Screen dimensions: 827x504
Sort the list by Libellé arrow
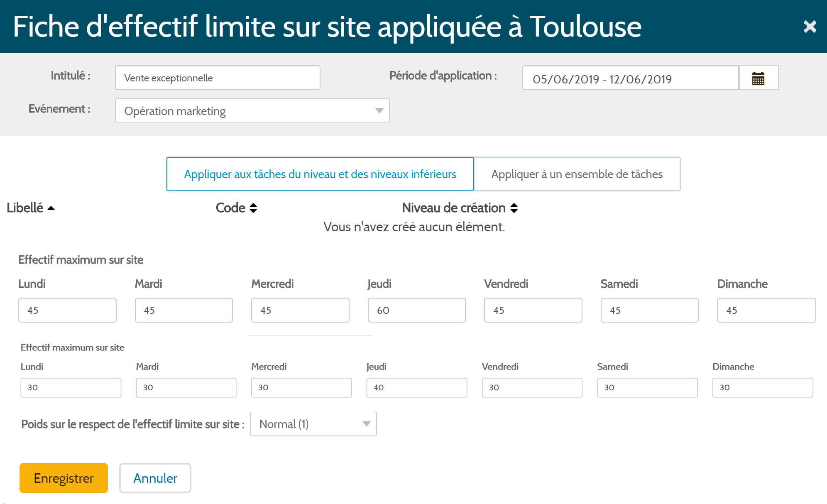pos(51,208)
